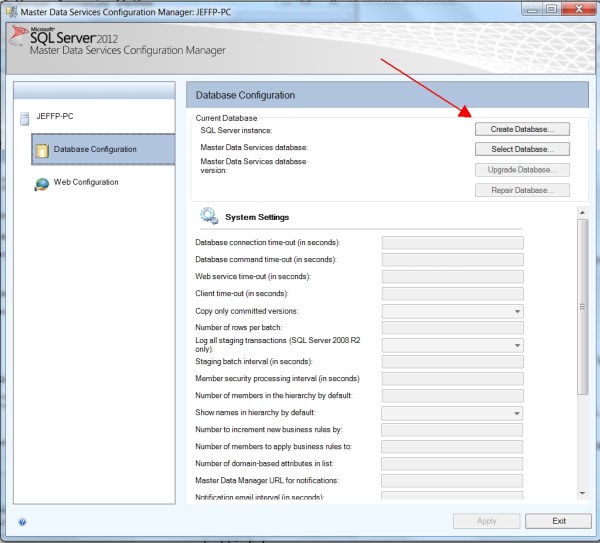Screen dimensions: 600x543
Task: Click the Database command time-out field
Action: [452, 259]
